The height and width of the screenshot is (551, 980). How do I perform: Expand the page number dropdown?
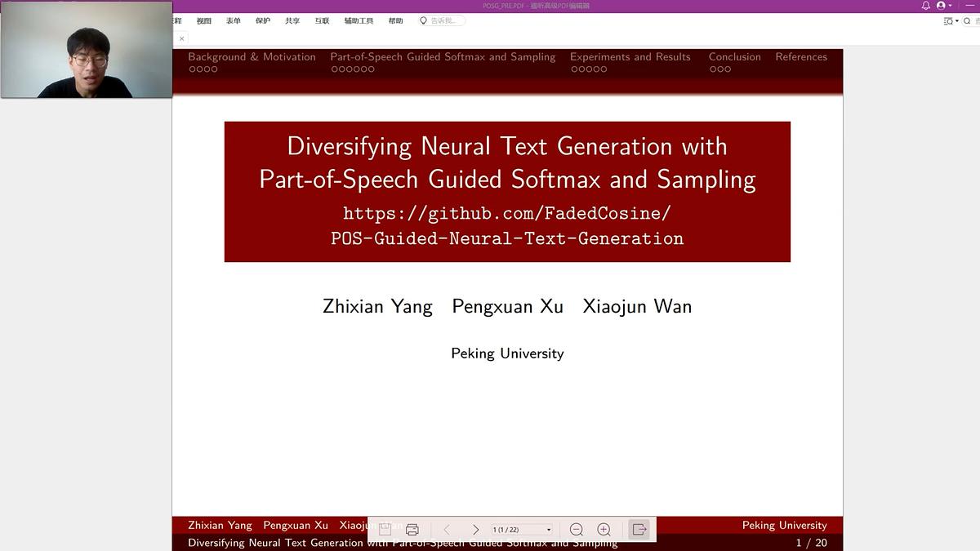coord(548,530)
